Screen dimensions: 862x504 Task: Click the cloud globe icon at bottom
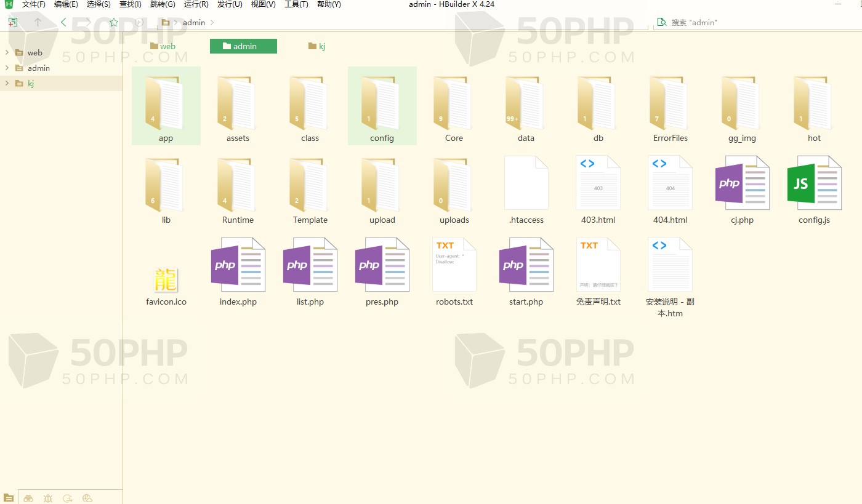(87, 498)
